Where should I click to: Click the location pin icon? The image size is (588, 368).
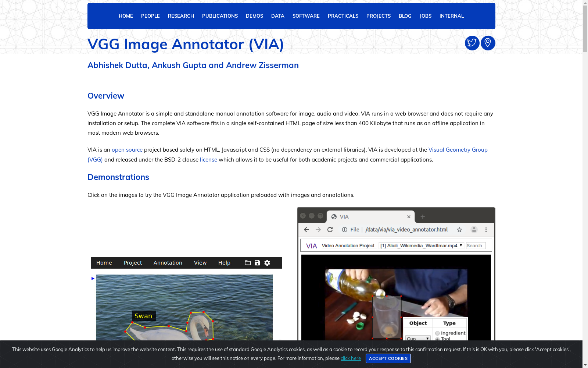[x=488, y=43]
